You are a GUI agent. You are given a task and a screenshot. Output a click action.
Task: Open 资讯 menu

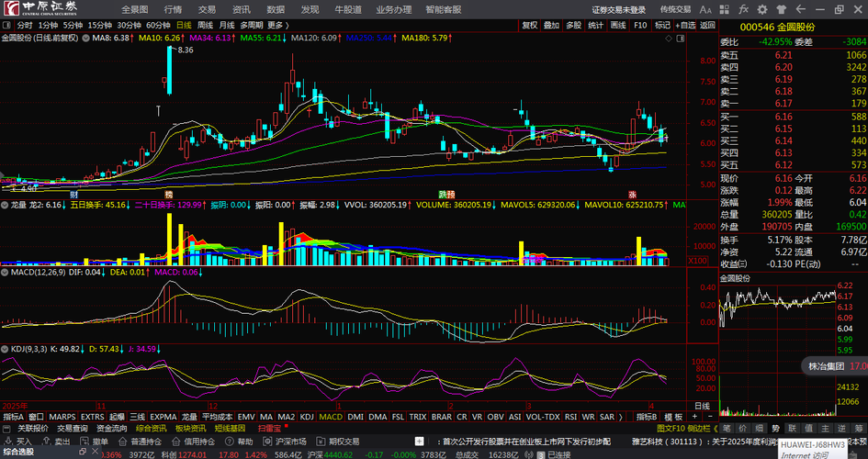pyautogui.click(x=241, y=9)
